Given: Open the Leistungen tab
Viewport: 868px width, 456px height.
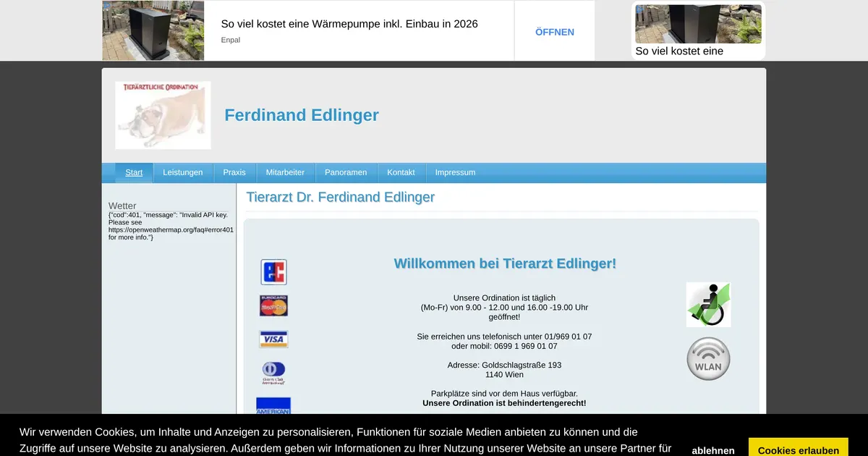Looking at the screenshot, I should point(182,172).
